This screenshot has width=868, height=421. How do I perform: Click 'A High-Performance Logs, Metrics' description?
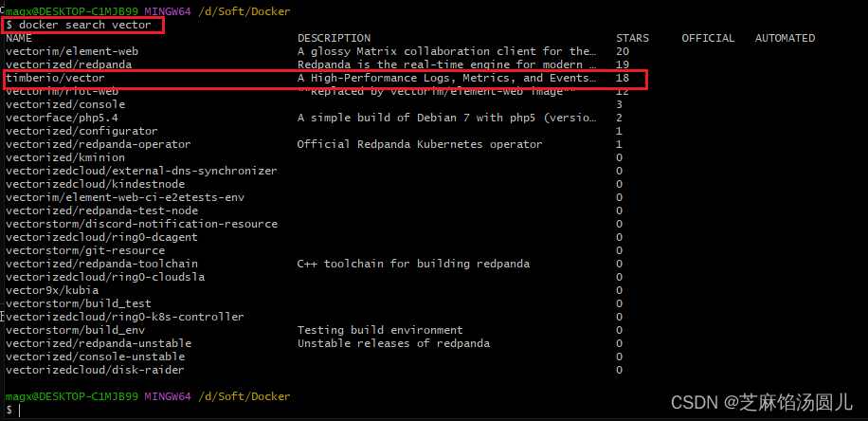447,78
